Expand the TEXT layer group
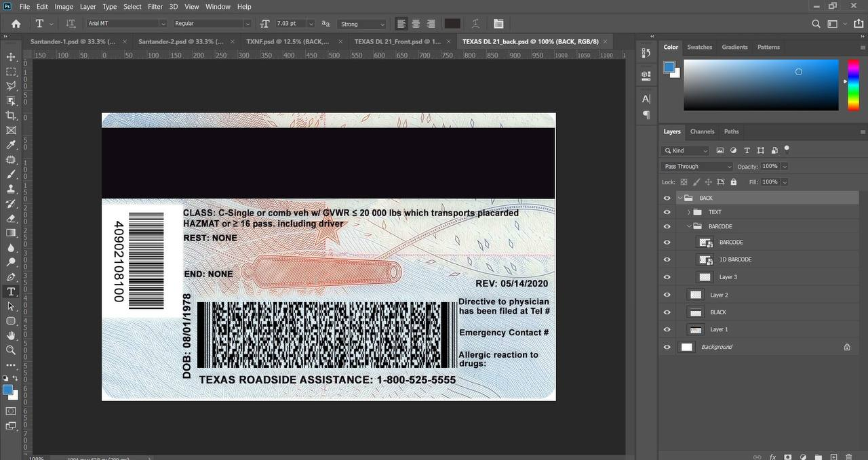The image size is (868, 460). (x=689, y=212)
